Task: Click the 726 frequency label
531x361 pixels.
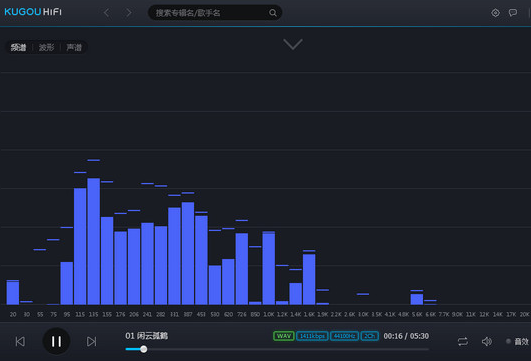Action: pos(242,315)
